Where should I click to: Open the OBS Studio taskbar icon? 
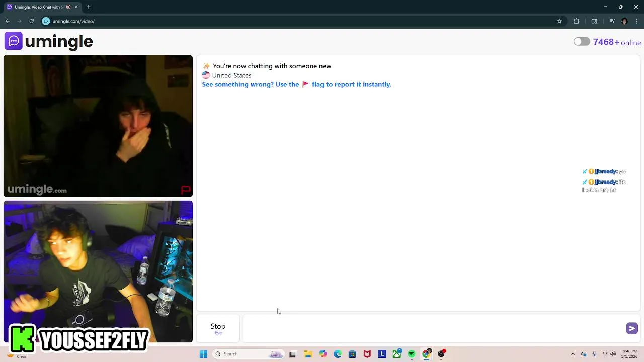pos(441,354)
